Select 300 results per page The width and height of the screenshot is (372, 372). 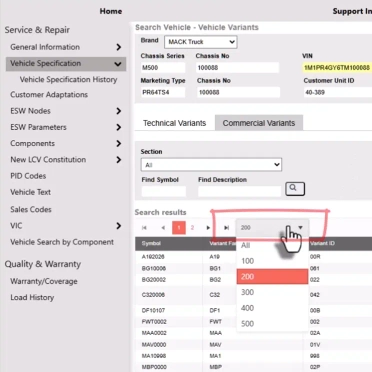pos(272,292)
